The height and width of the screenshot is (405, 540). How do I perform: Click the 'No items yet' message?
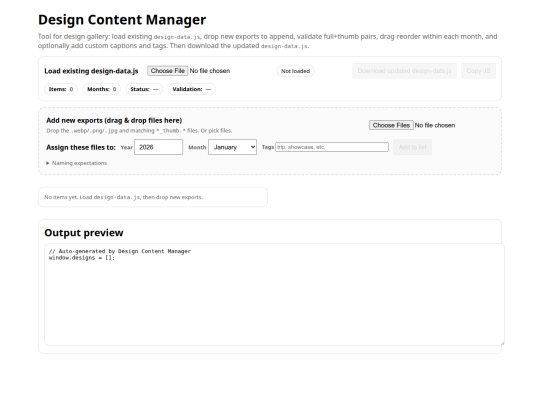[x=123, y=197]
